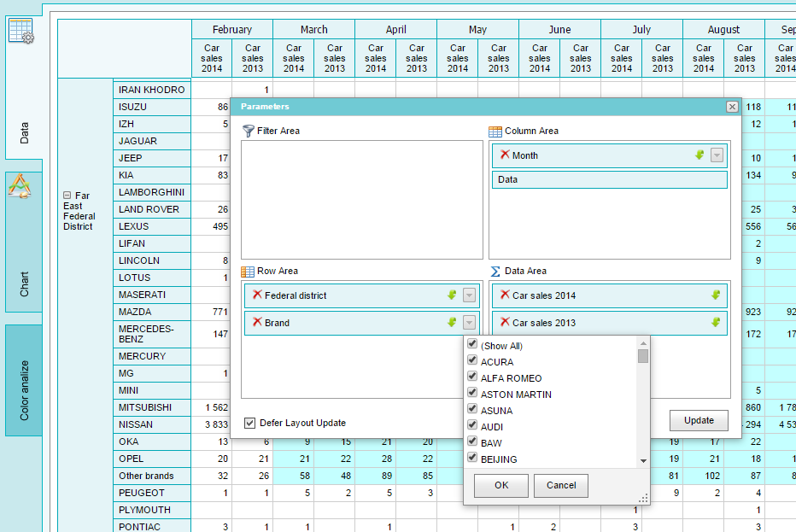Open the Month filter dropdown
Screen dimensions: 796x532
[717, 155]
